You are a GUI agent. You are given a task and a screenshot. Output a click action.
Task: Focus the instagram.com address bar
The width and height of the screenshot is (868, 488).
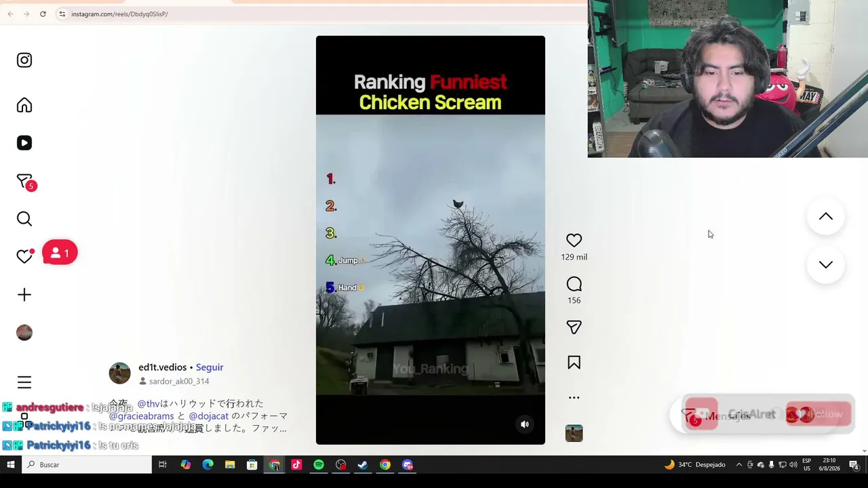coord(119,14)
